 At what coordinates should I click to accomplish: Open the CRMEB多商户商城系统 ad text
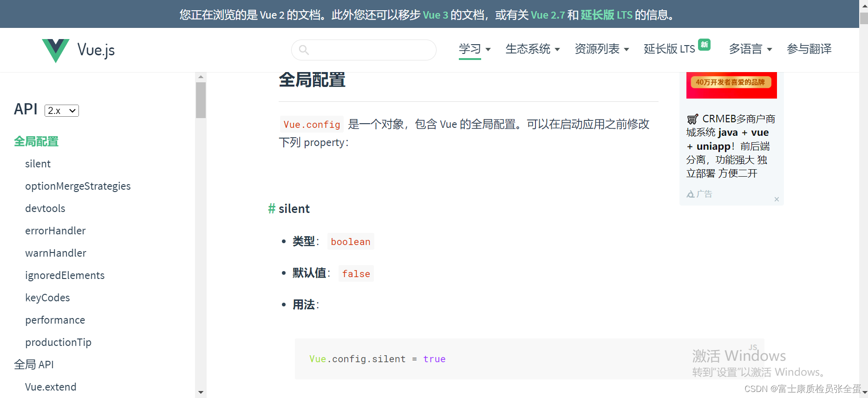point(731,146)
